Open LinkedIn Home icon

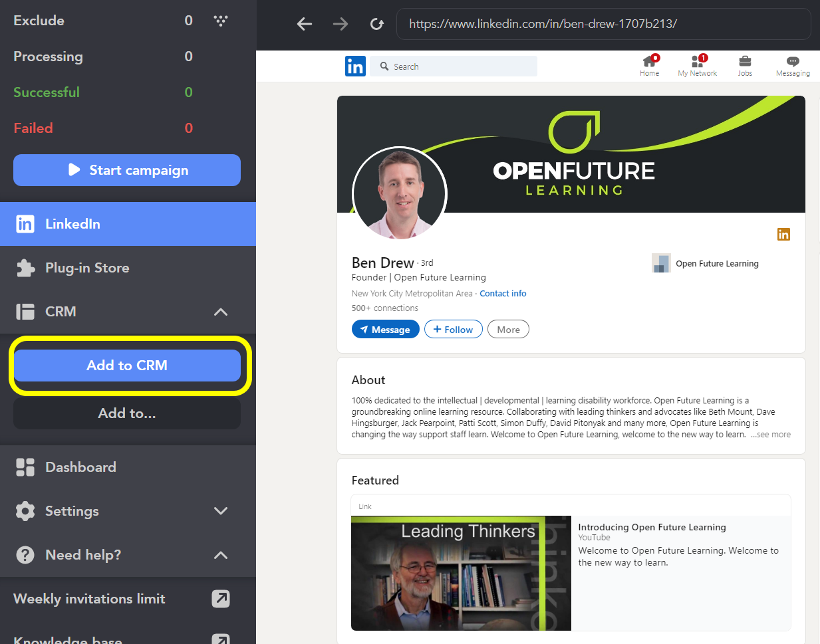coord(650,61)
